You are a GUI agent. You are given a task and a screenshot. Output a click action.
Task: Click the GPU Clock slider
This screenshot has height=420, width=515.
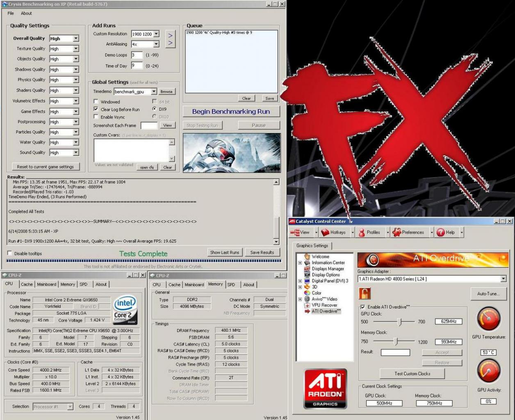[x=400, y=322]
